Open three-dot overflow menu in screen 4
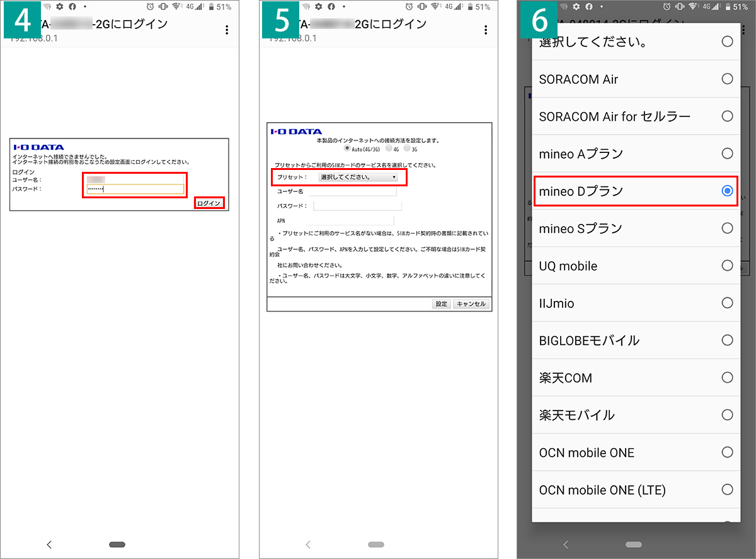 coord(227,30)
